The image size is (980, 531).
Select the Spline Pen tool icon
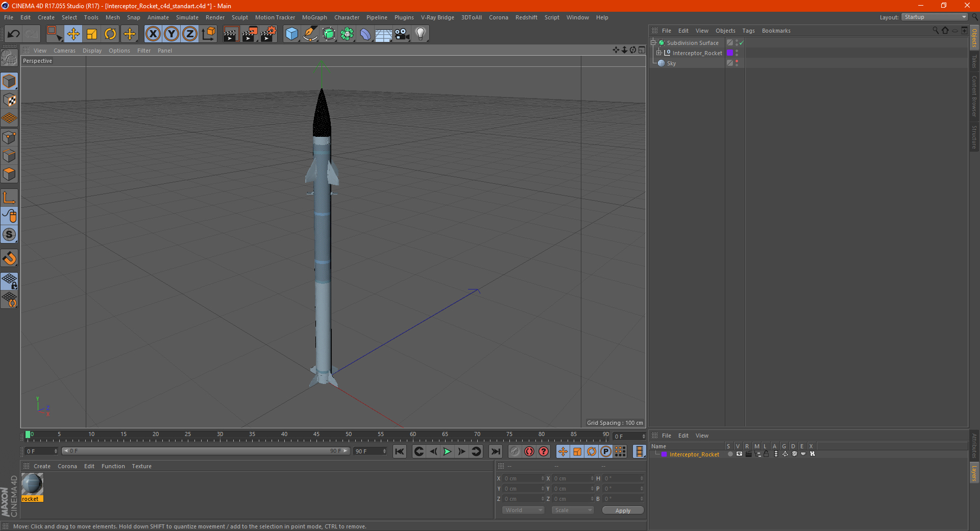pyautogui.click(x=310, y=34)
